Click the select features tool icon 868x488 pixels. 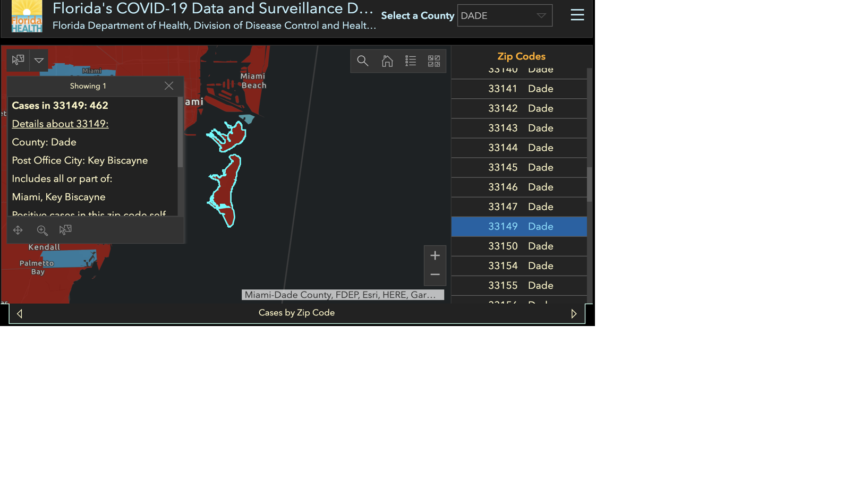tap(18, 60)
